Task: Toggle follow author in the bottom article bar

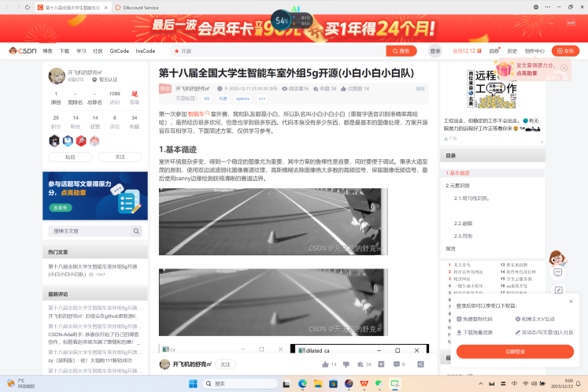Action: click(x=225, y=364)
